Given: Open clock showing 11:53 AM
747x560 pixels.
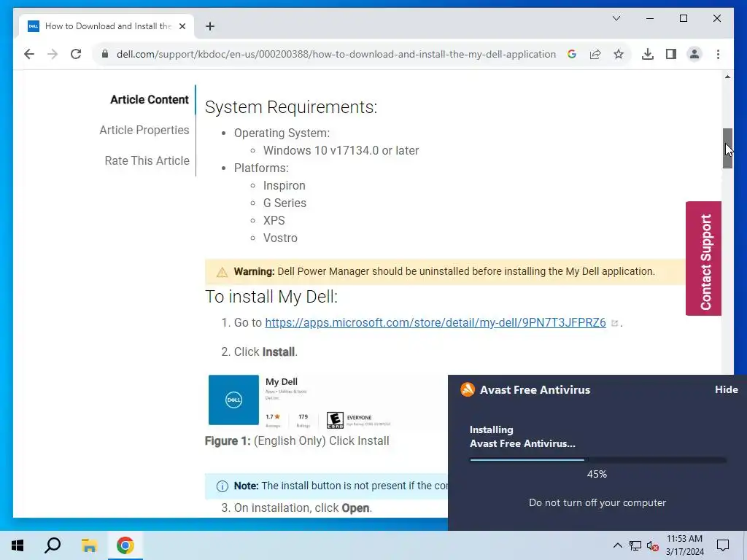Looking at the screenshot, I should click(x=684, y=545).
